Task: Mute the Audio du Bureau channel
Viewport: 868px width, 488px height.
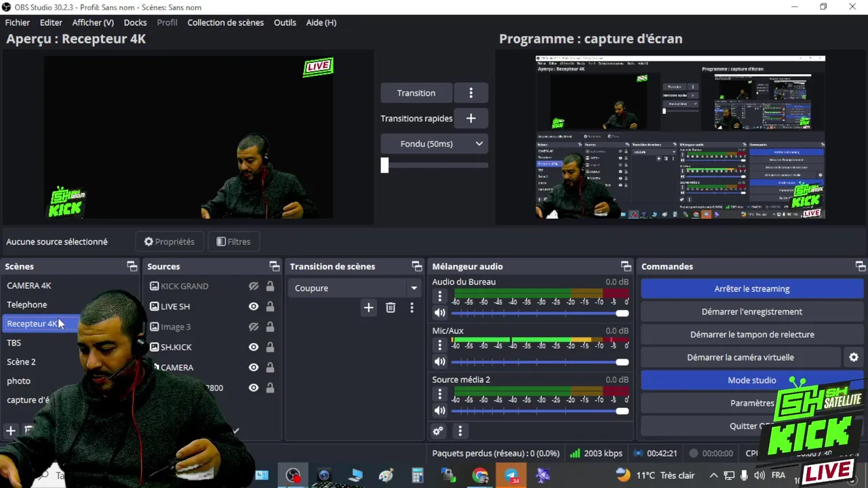Action: pyautogui.click(x=439, y=313)
